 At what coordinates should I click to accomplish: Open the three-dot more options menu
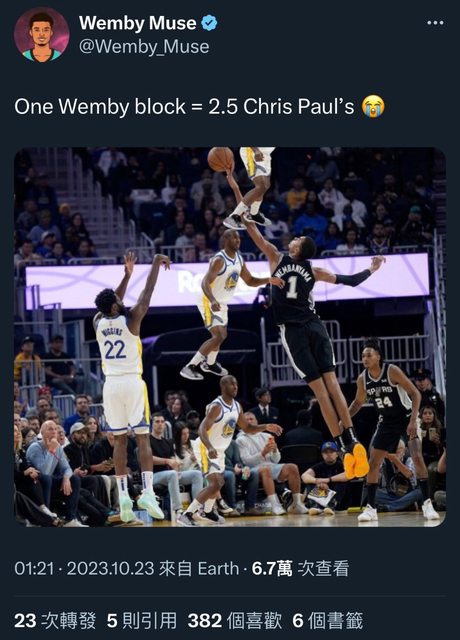click(435, 23)
